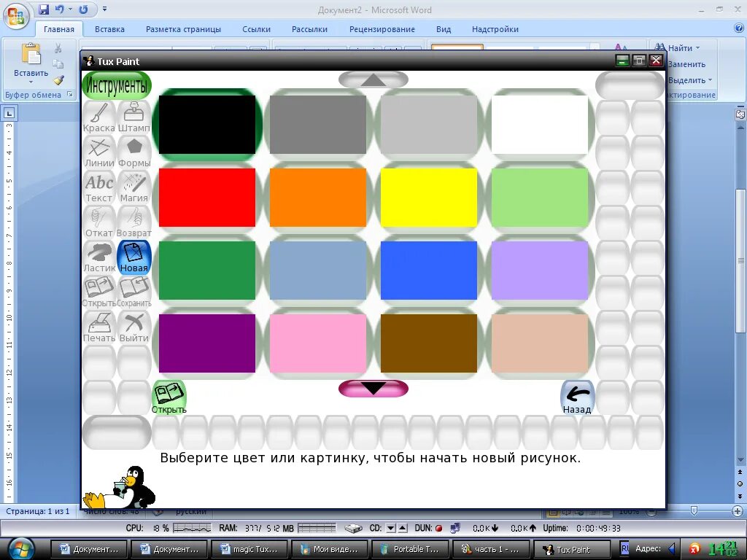Screen dimensions: 747x560
Task: Choose the white background color
Action: point(540,125)
